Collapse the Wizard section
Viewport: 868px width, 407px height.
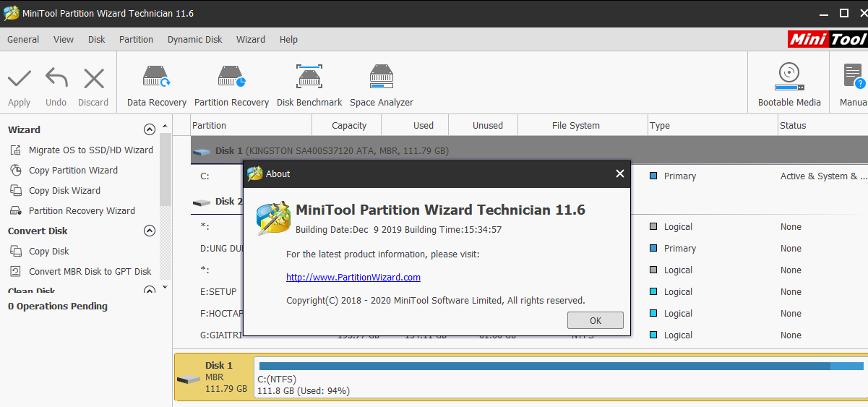(150, 130)
